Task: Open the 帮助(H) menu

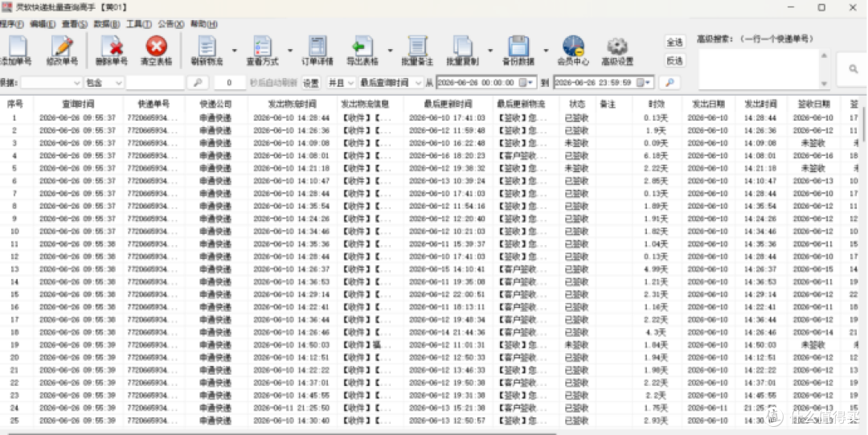Action: 203,24
